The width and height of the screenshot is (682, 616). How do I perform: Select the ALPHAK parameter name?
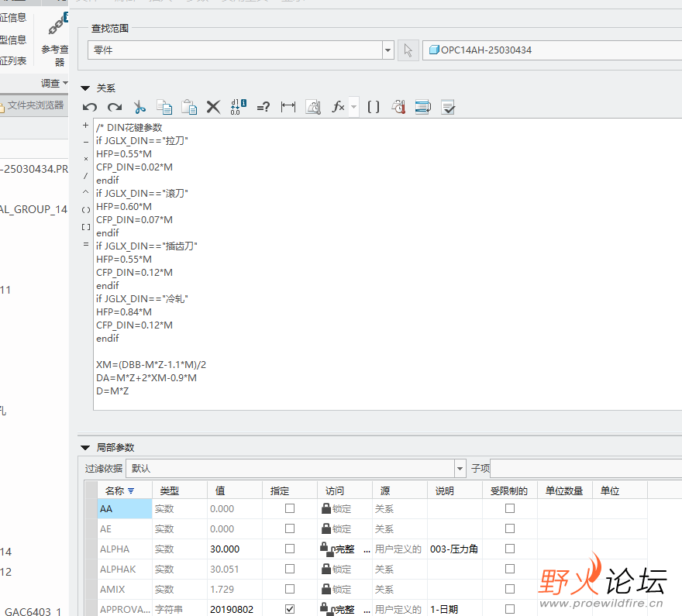pos(118,569)
